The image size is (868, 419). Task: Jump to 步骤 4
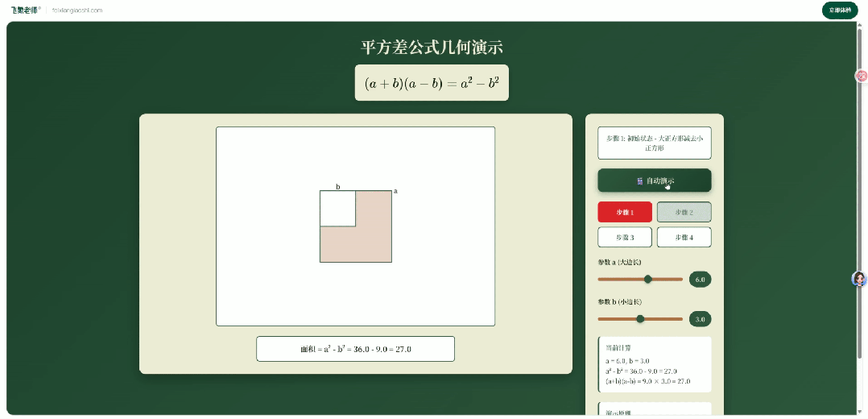click(684, 237)
